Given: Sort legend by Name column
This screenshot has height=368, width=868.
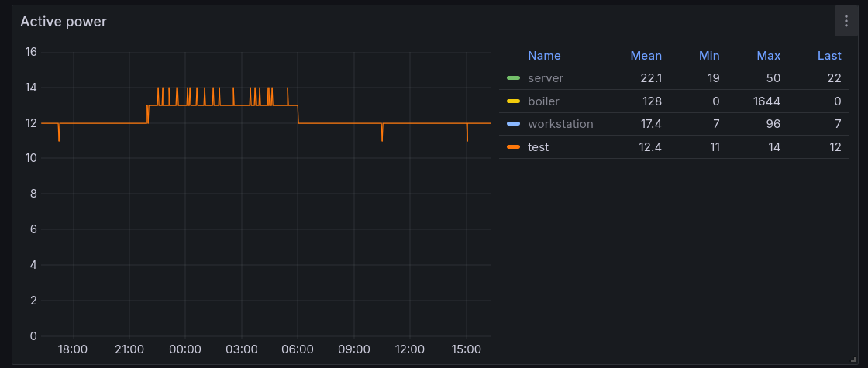Looking at the screenshot, I should click(x=543, y=56).
